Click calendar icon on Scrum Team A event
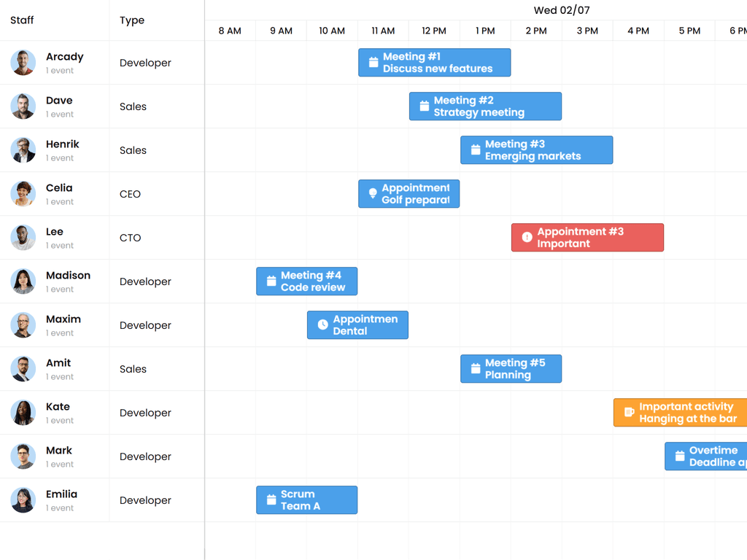This screenshot has height=560, width=747. (271, 500)
